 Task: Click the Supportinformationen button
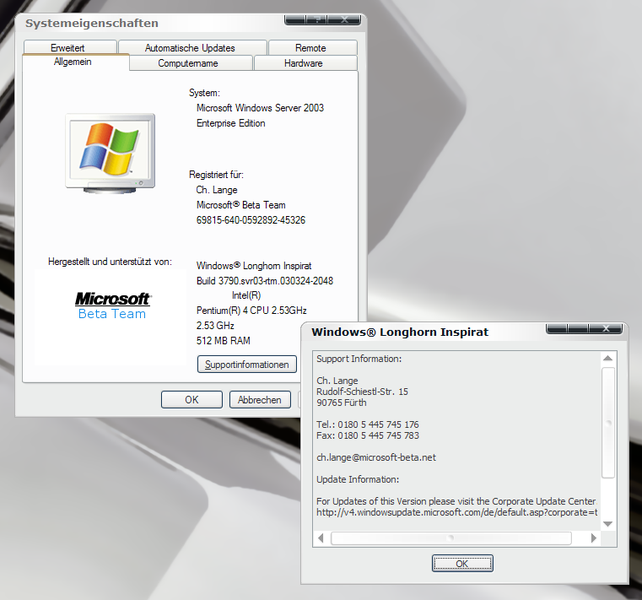[x=247, y=365]
